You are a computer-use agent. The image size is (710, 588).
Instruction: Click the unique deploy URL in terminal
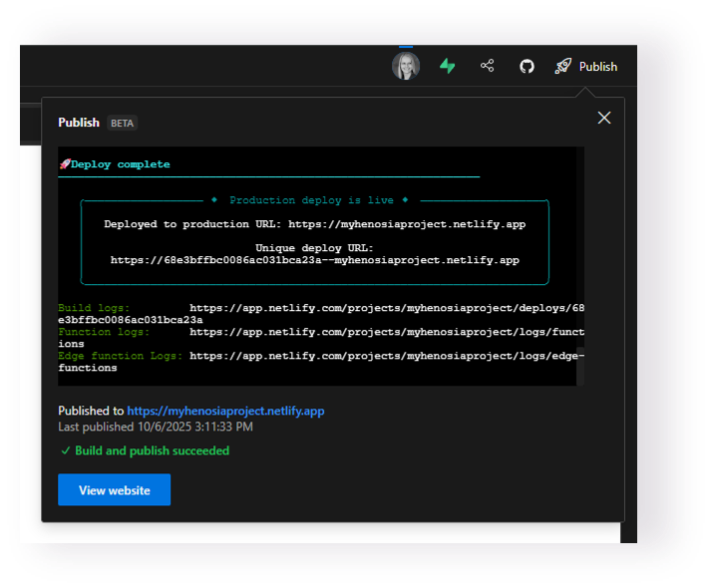point(314,260)
